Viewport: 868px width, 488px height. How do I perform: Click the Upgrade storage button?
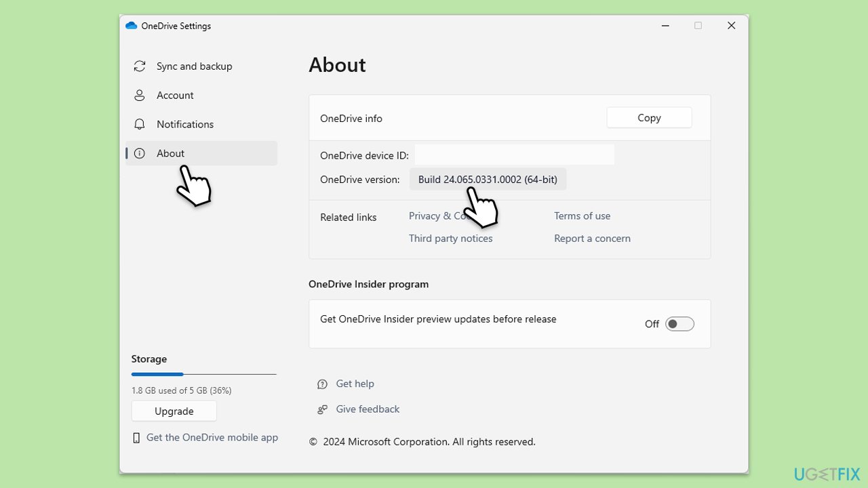(174, 411)
